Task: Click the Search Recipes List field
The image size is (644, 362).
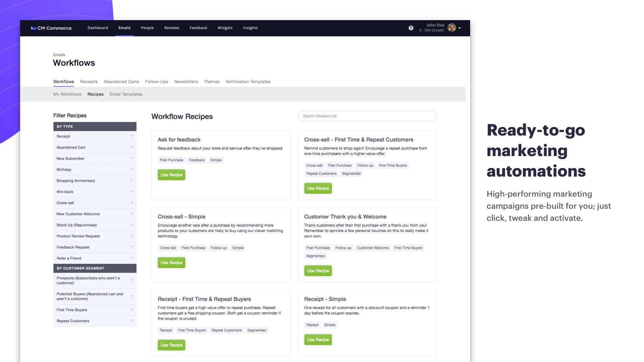Action: 367,116
